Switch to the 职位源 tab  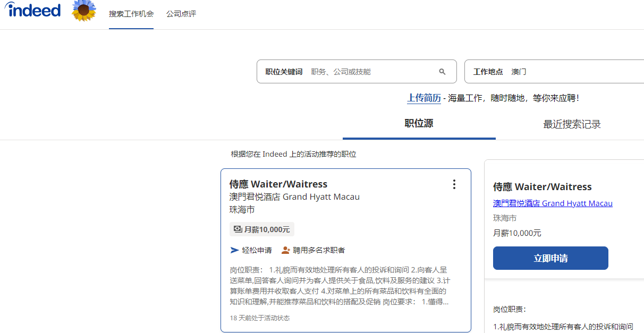[x=419, y=124]
